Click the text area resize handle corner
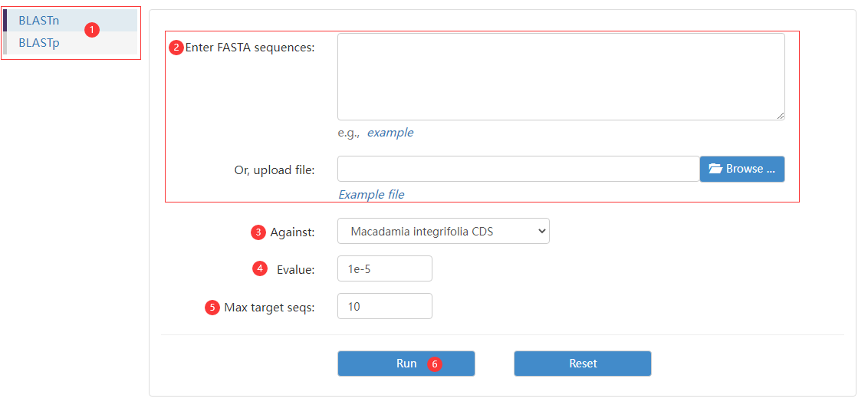Screen dimensions: 868x405 pos(781,116)
